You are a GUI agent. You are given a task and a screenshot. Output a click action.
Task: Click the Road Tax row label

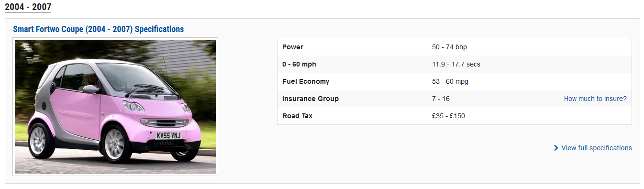[x=297, y=116]
